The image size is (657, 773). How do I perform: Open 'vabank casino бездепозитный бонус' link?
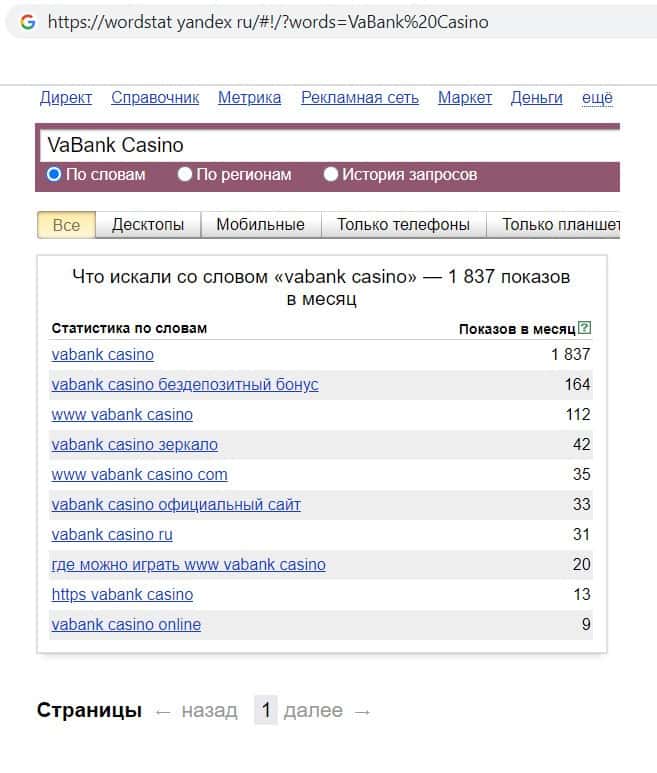[x=185, y=385]
